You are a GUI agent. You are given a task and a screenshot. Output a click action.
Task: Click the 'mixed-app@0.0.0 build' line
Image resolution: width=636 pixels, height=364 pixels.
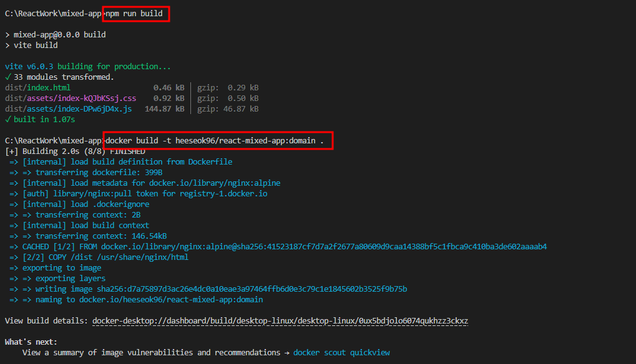point(56,34)
